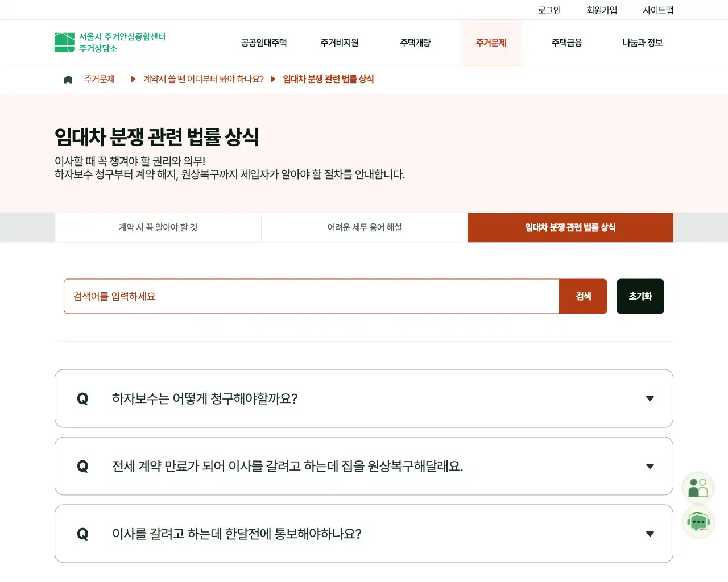
Task: Open the 공공임대주택 menu
Action: click(x=264, y=43)
